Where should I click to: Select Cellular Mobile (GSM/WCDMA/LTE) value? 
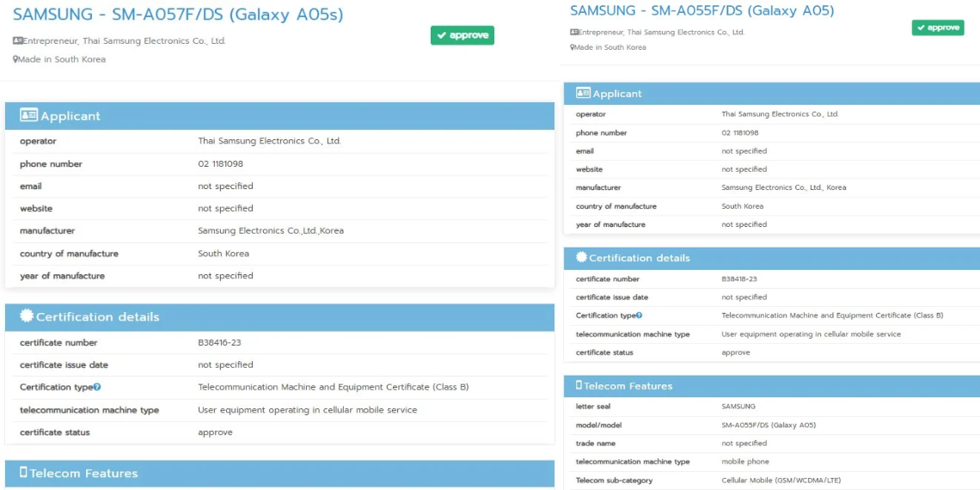781,480
